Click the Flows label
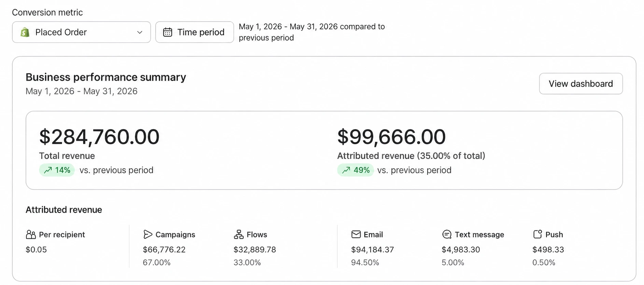This screenshot has width=644, height=285. coord(257,234)
